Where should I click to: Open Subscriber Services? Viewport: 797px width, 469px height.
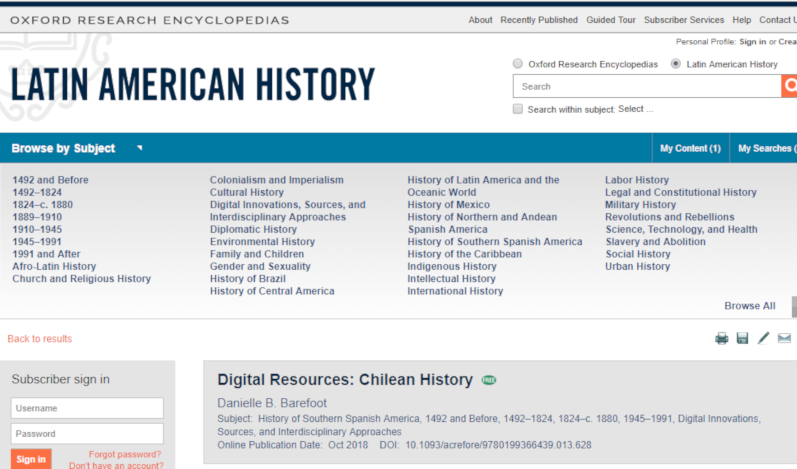coord(684,20)
